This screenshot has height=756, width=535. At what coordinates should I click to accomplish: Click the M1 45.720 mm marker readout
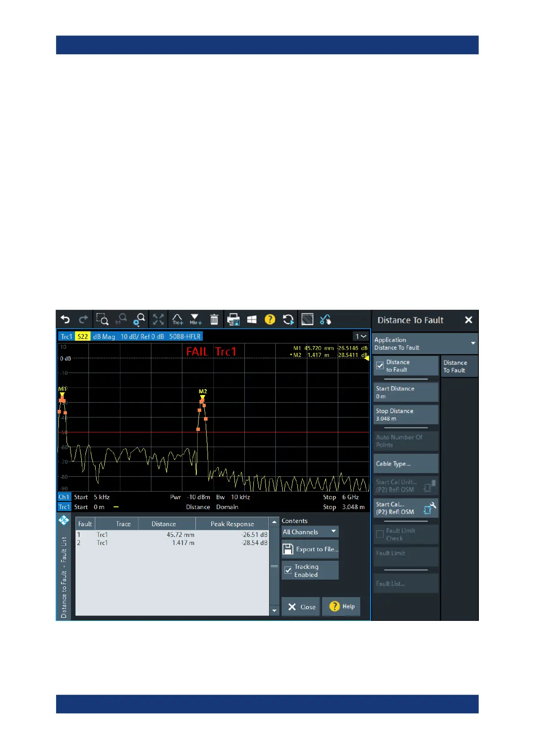tap(330, 348)
